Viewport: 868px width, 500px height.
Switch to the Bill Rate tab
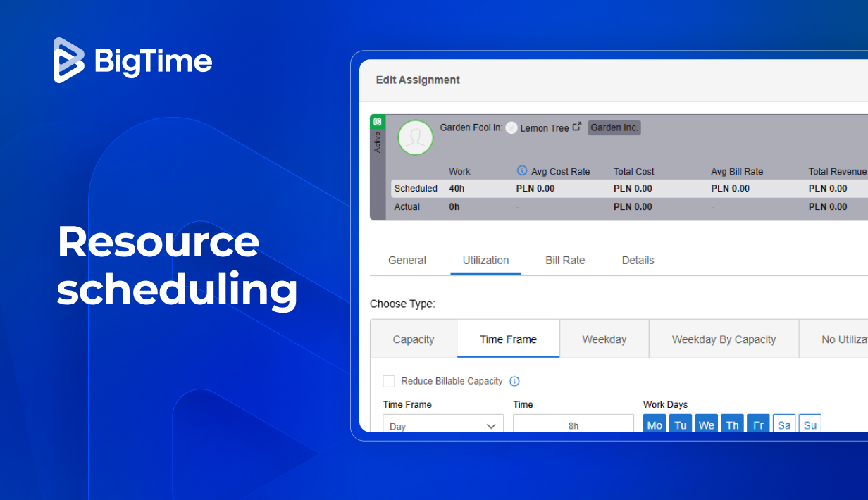pyautogui.click(x=565, y=261)
